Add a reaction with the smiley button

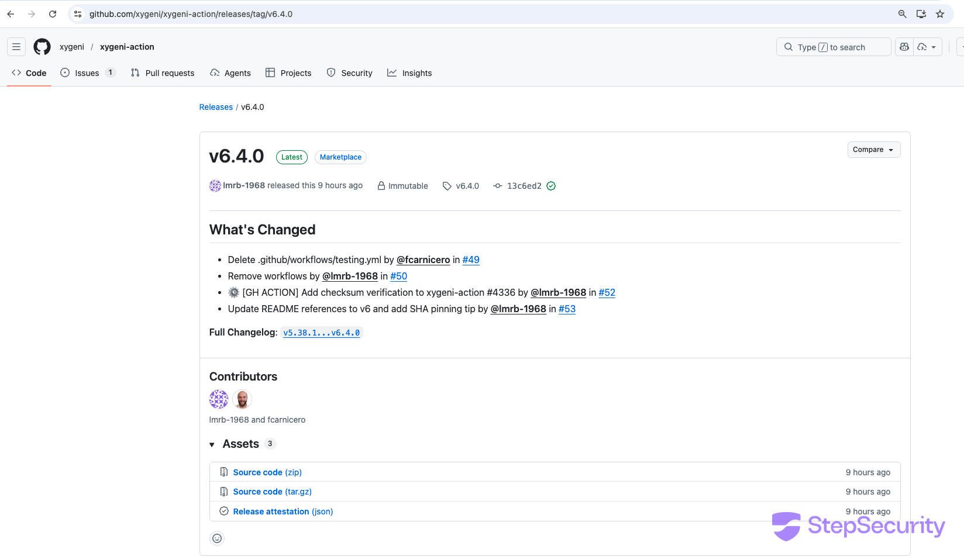pyautogui.click(x=217, y=538)
